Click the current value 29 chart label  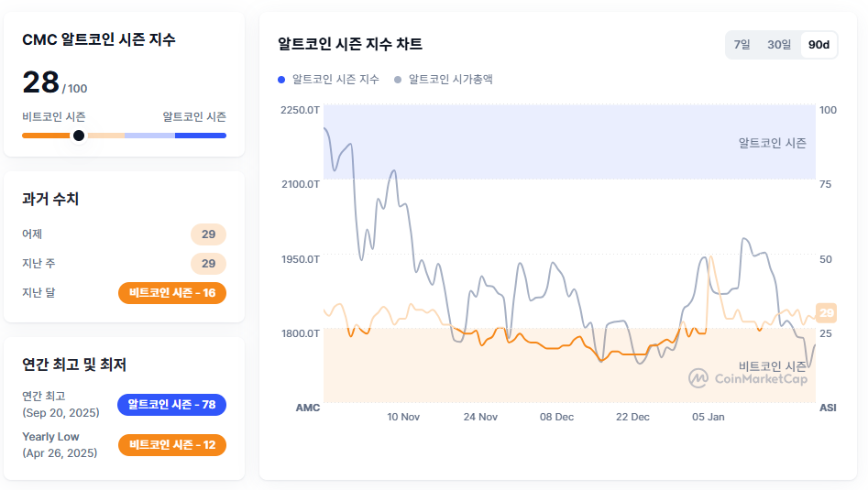[x=827, y=313]
